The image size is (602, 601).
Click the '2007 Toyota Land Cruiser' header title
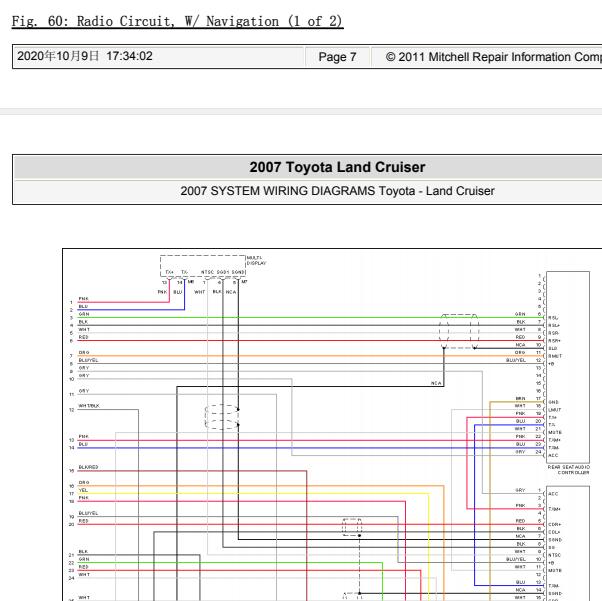pyautogui.click(x=337, y=167)
